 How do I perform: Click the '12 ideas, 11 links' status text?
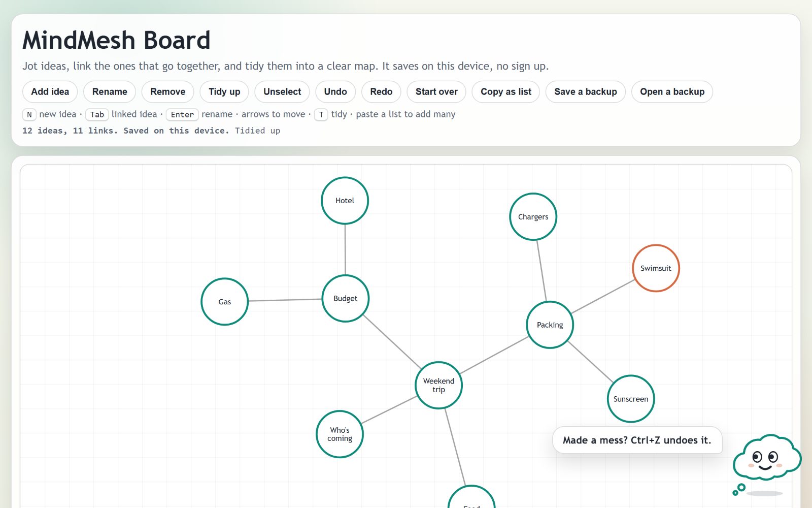click(70, 131)
